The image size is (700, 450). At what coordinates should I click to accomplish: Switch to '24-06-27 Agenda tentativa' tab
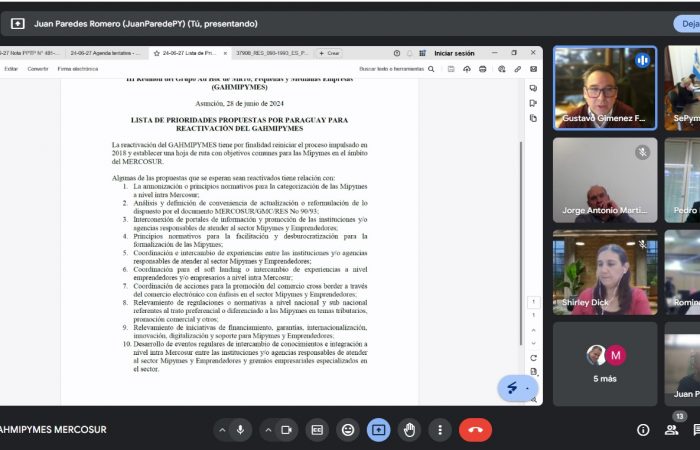pos(105,53)
